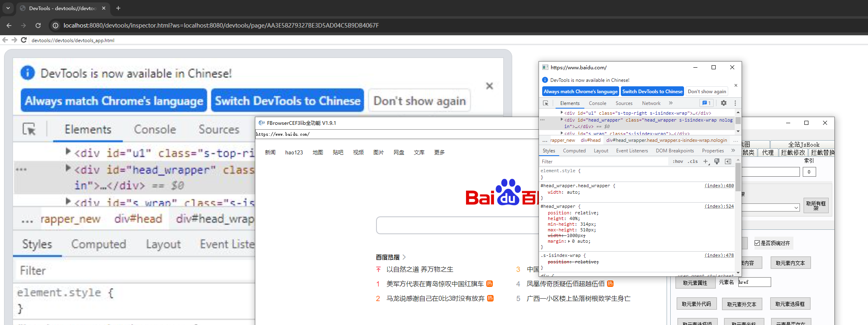This screenshot has height=325, width=868.
Task: Click the hot badge beside 马龙说感谢自己在0比3时没有放弃
Action: pyautogui.click(x=490, y=298)
